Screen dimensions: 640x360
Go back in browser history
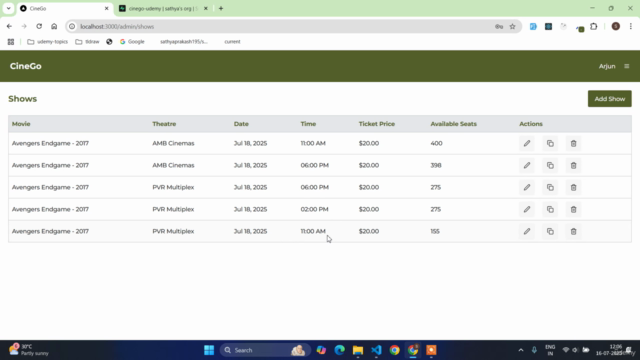tap(9, 27)
